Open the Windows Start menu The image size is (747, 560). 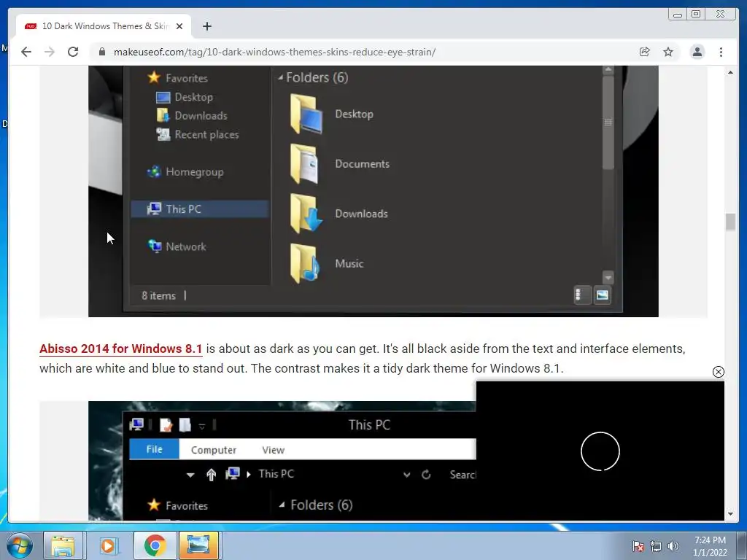tap(20, 545)
